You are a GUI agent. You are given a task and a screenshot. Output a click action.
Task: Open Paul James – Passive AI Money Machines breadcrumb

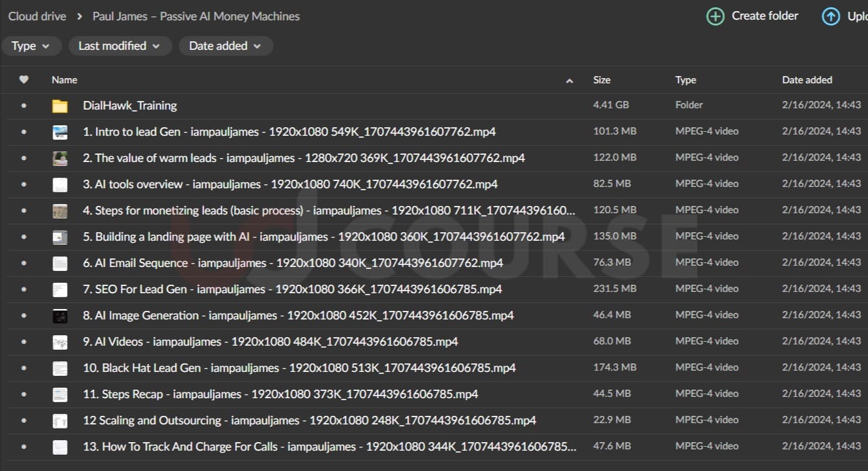196,16
